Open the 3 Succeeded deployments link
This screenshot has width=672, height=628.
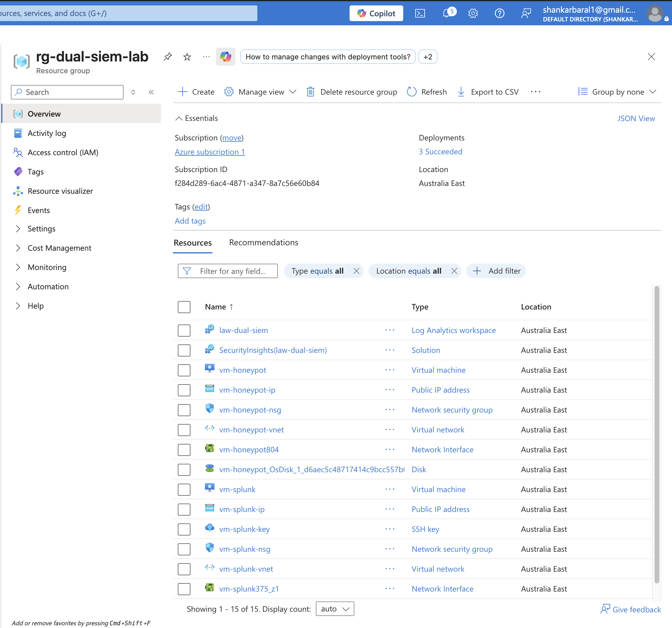click(441, 152)
